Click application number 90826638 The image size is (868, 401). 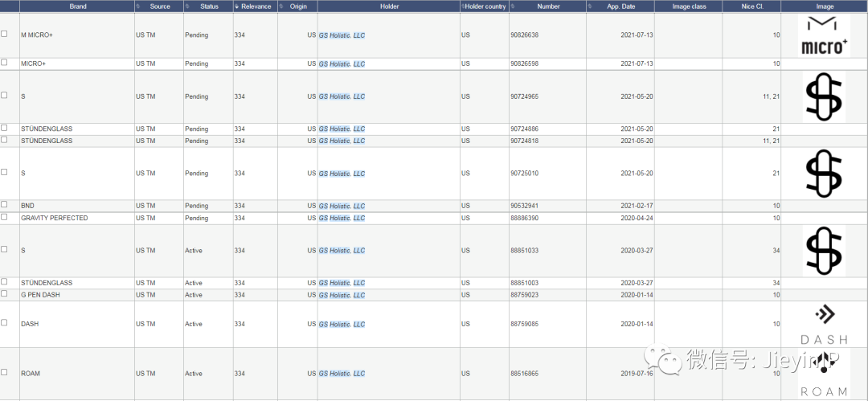(x=524, y=35)
